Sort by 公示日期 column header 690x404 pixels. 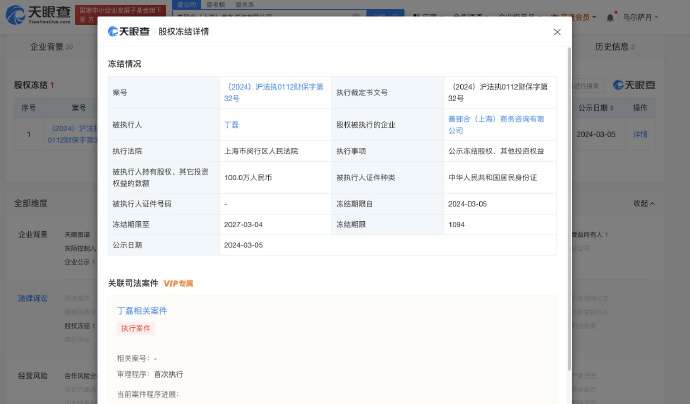[x=596, y=108]
